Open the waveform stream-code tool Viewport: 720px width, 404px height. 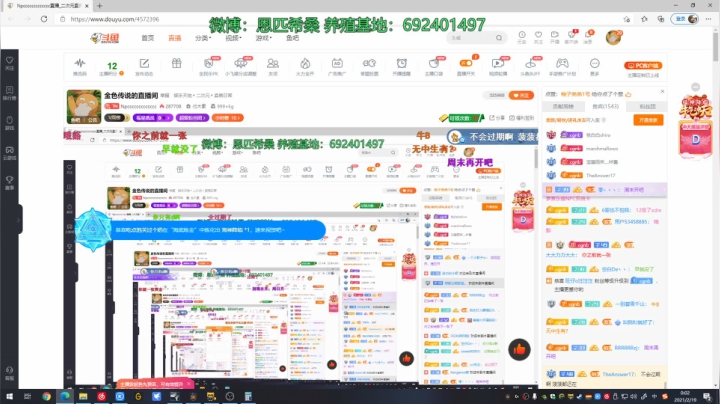[x=80, y=66]
